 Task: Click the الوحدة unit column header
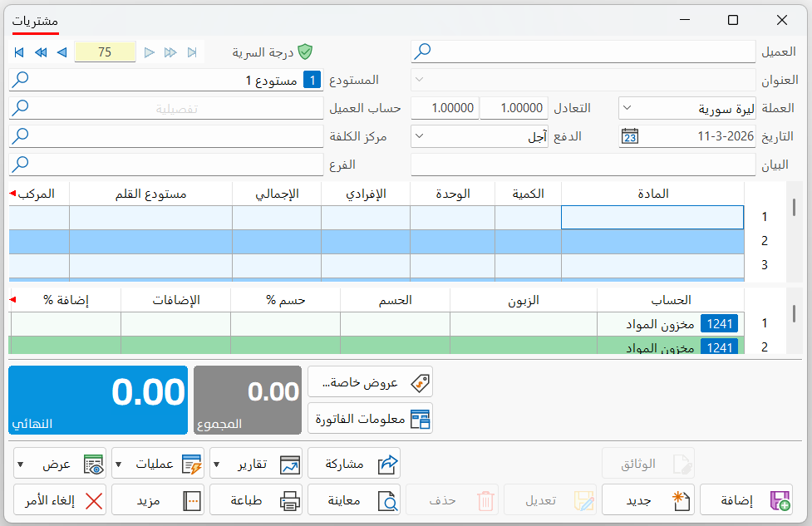453,194
